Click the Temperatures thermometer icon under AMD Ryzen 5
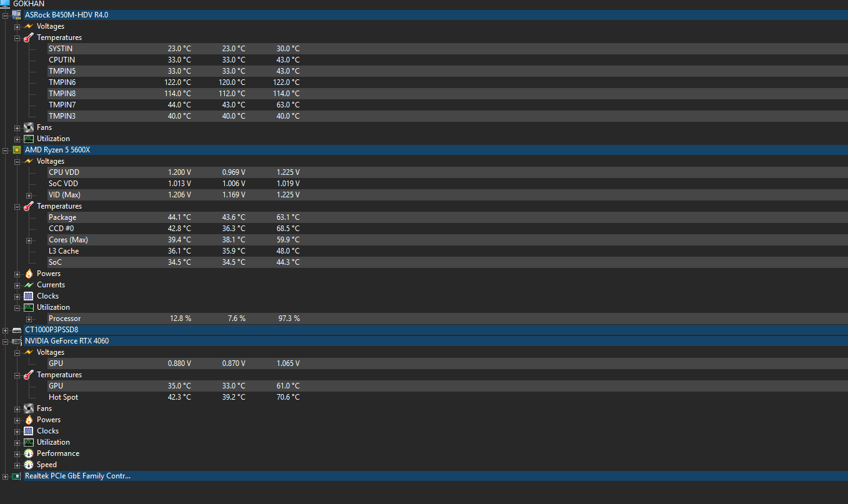 point(29,206)
